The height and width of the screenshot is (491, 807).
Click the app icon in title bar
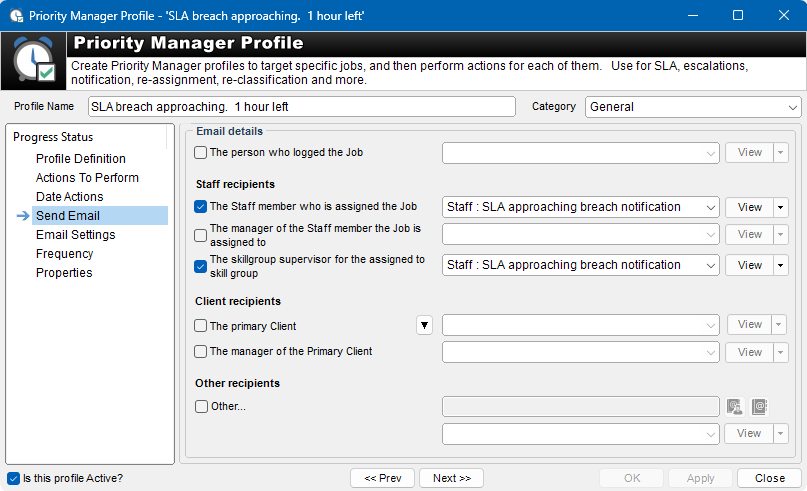16,15
